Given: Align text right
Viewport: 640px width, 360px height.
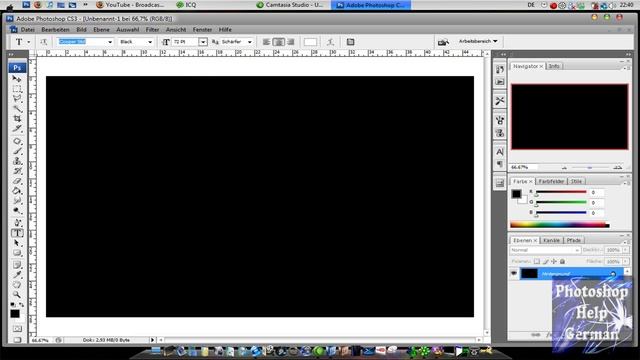Looking at the screenshot, I should coord(291,42).
